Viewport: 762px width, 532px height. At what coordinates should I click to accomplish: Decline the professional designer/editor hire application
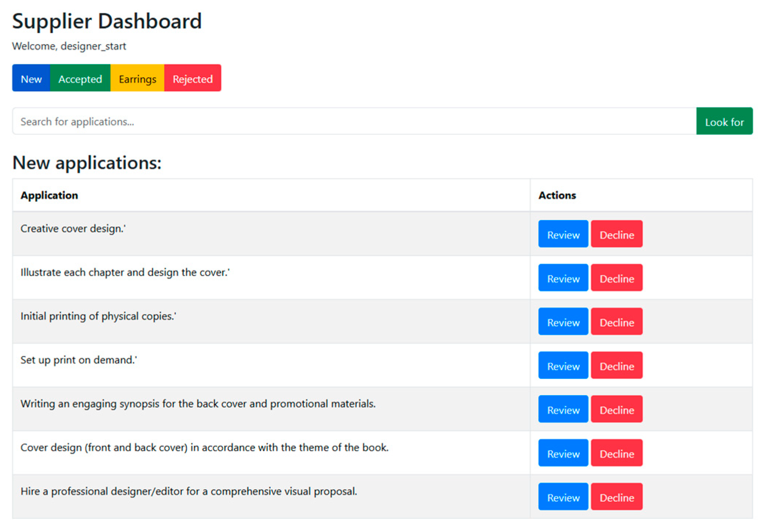pos(616,497)
